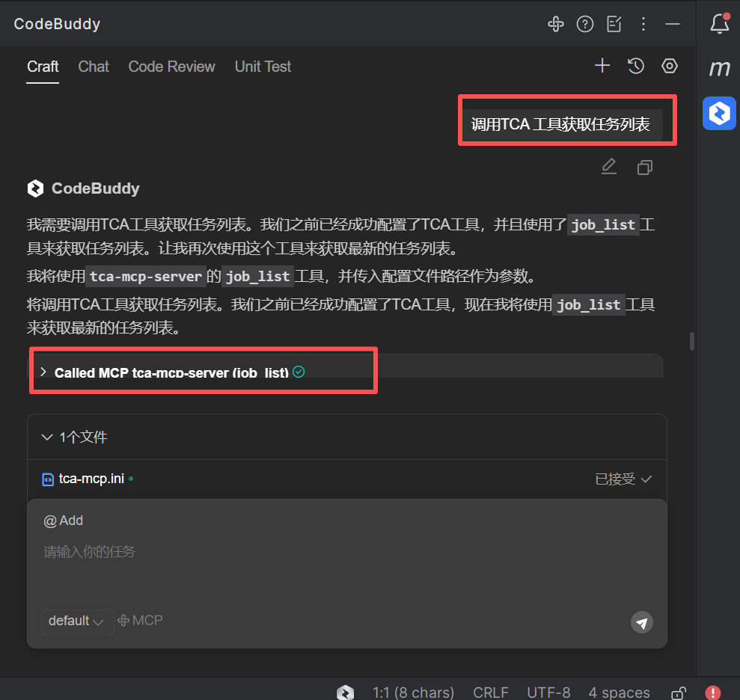Open the red error indicator in status bar

point(712,693)
